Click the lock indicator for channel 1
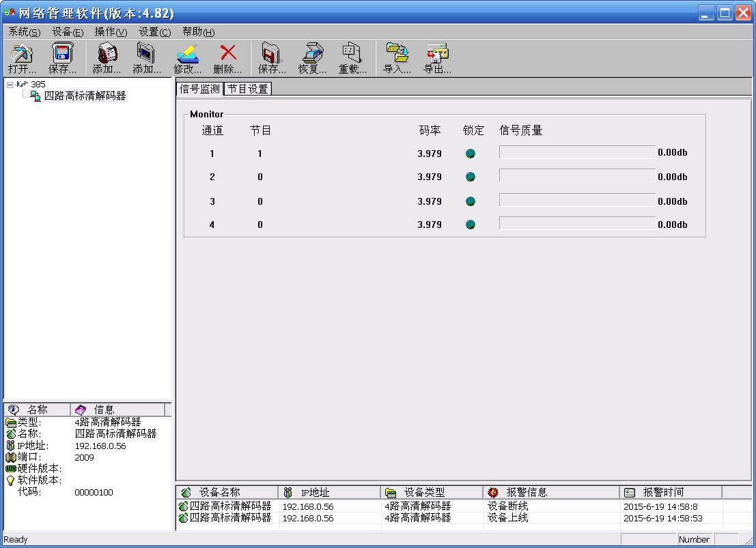756x548 pixels. (471, 154)
